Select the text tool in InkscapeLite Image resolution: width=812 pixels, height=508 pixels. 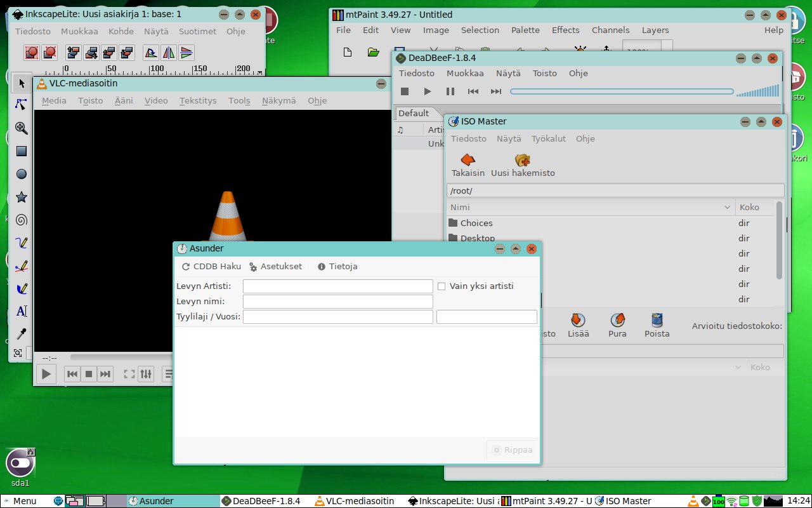[x=21, y=311]
